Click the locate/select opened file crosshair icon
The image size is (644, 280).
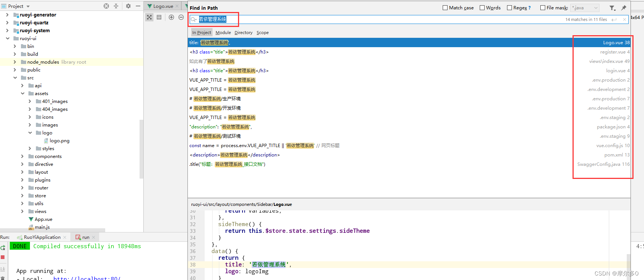pyautogui.click(x=106, y=6)
